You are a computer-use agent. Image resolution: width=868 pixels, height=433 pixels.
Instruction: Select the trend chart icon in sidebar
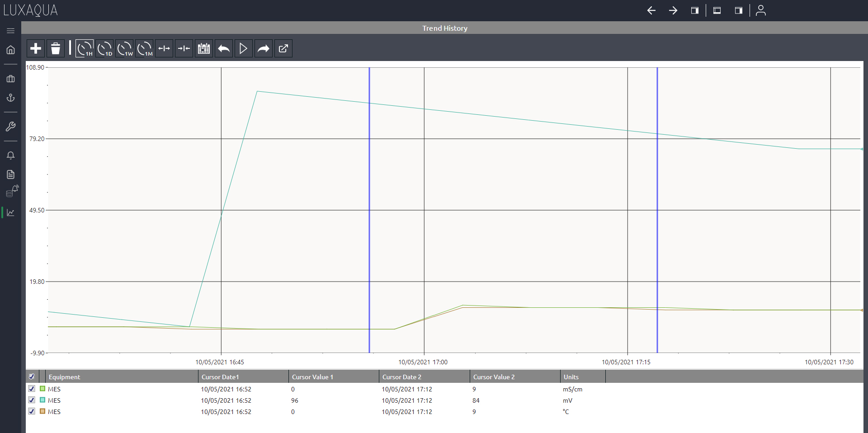(10, 212)
